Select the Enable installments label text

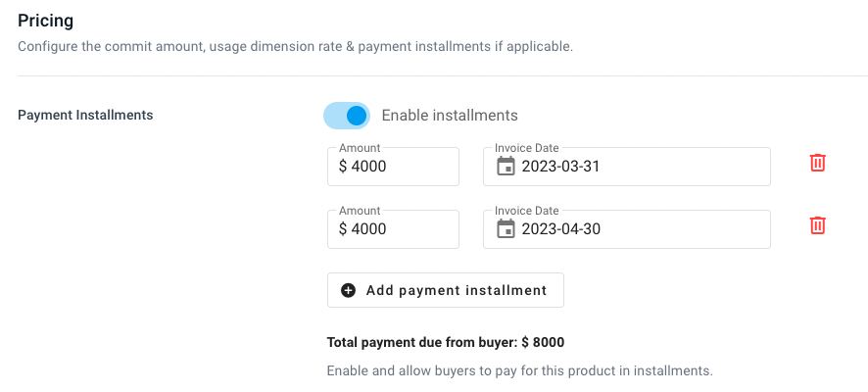coord(450,116)
